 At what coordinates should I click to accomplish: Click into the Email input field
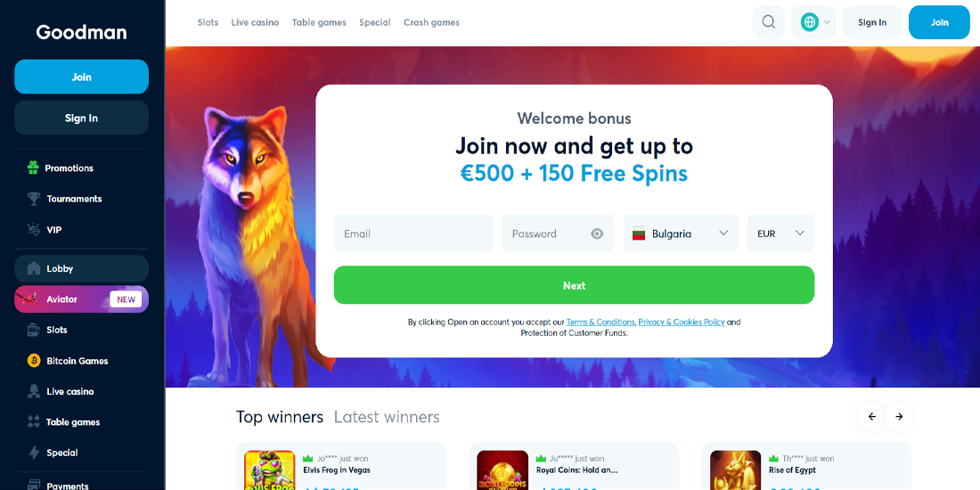tap(413, 233)
